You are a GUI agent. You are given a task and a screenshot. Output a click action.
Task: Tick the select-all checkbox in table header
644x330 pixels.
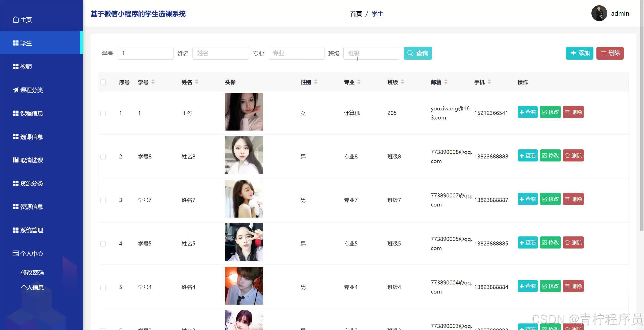click(x=103, y=82)
